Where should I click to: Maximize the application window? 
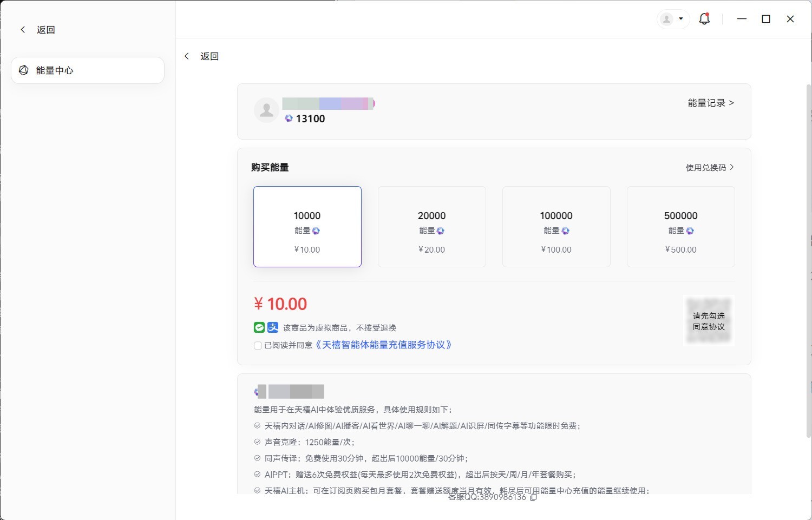(766, 19)
